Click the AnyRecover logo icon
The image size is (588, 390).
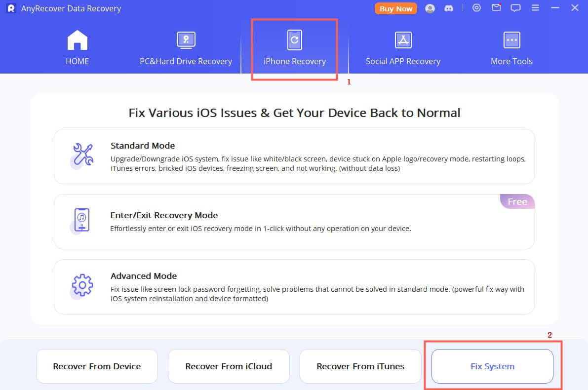coord(11,8)
